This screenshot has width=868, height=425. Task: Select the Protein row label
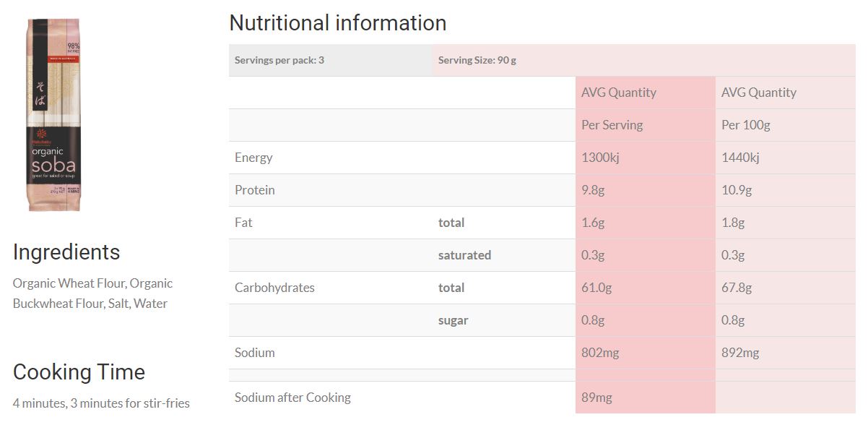coord(255,190)
